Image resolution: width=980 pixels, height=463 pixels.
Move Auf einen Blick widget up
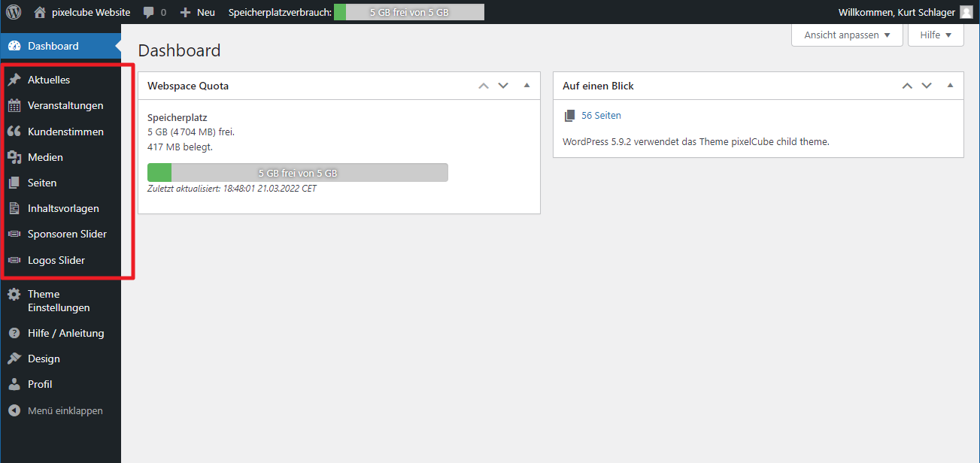point(907,86)
